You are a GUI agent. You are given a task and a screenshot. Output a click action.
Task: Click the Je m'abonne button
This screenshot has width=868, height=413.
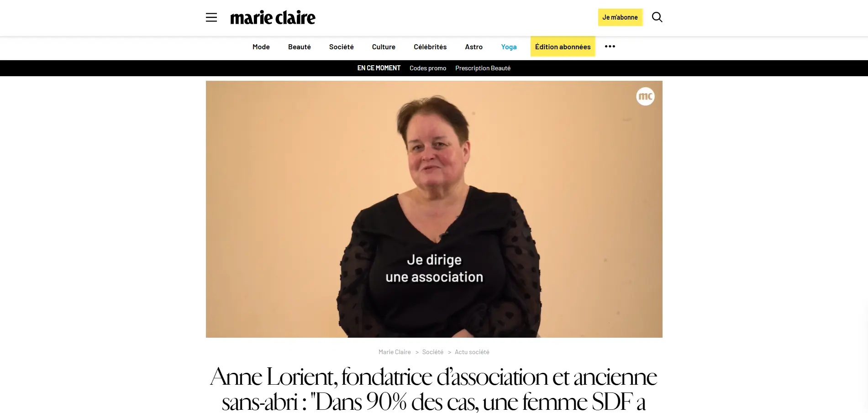tap(620, 17)
